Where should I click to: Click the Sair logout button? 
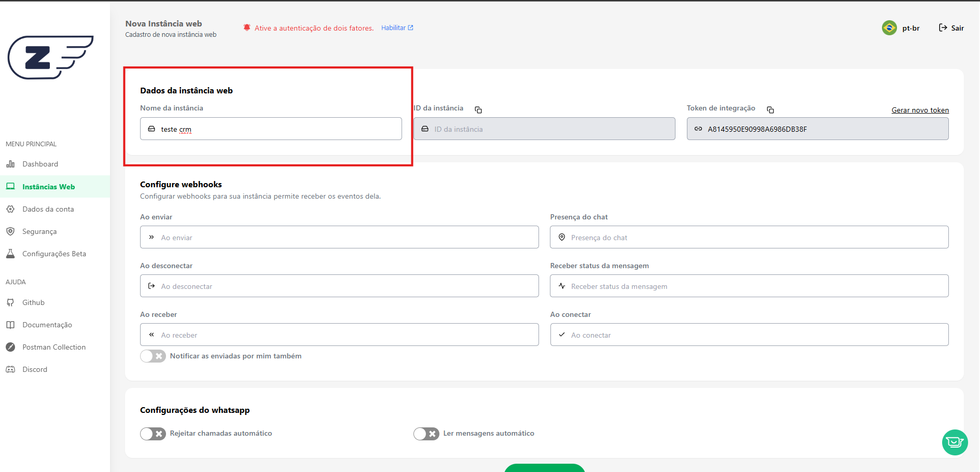tap(951, 28)
